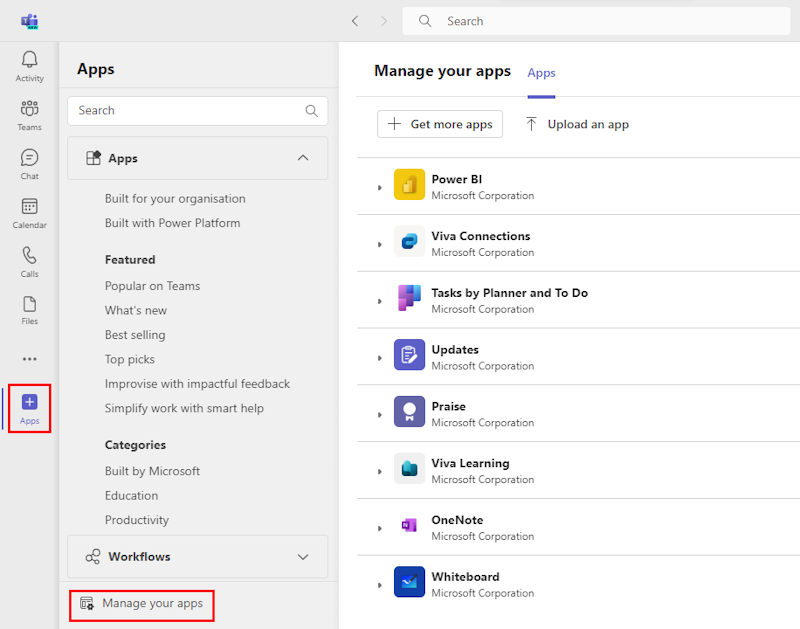Expand the Praise app row arrow
The height and width of the screenshot is (629, 800).
point(380,415)
